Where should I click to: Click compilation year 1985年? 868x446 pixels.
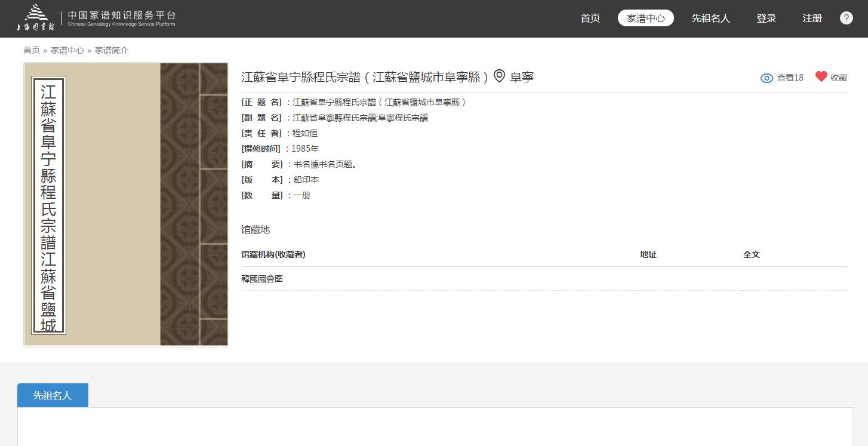305,149
